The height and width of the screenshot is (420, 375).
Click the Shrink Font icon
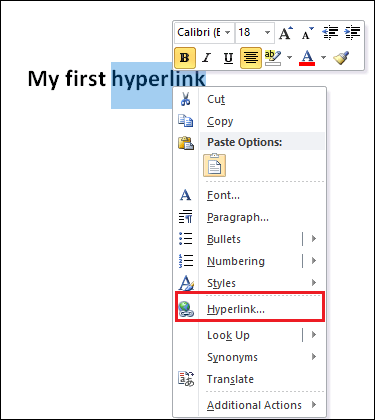[308, 33]
